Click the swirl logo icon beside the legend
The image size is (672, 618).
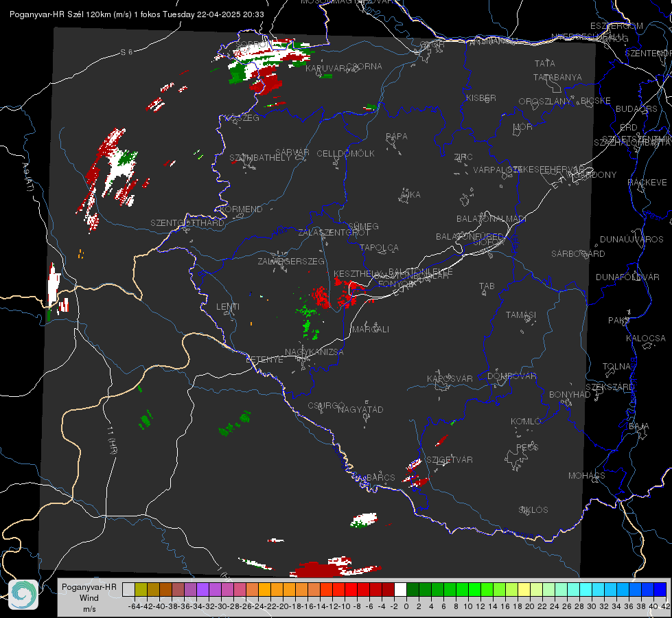pyautogui.click(x=23, y=595)
